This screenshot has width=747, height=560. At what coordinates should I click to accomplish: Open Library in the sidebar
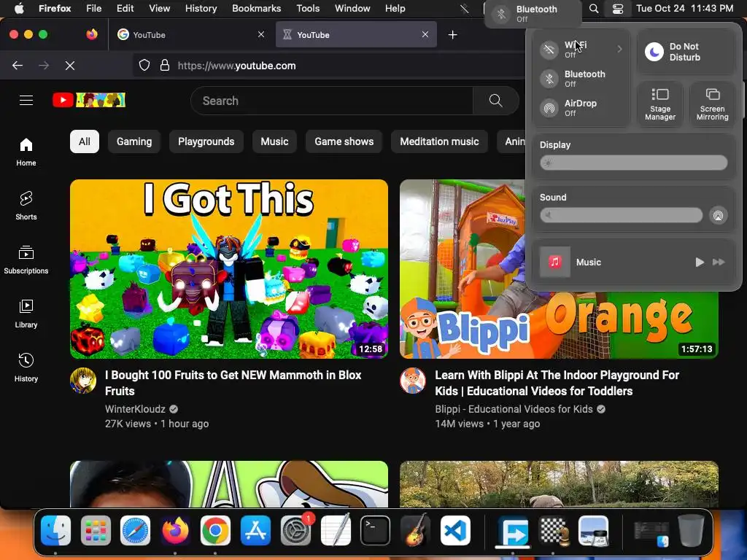click(26, 314)
